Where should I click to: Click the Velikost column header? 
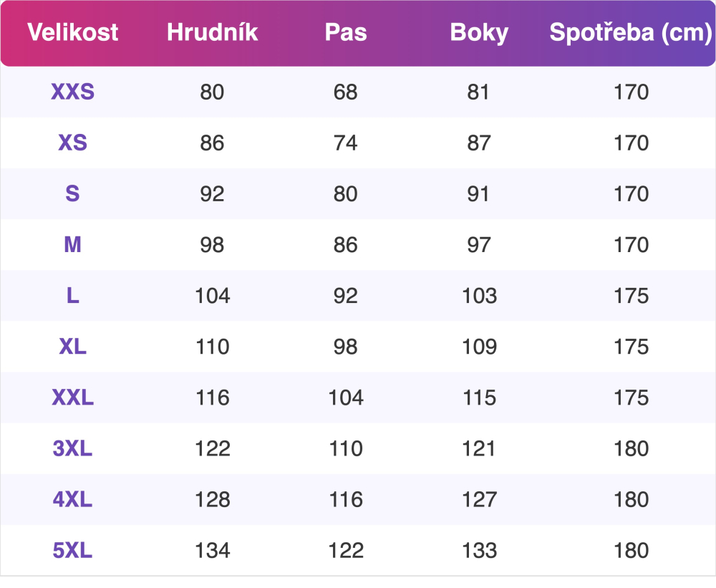pos(72,32)
